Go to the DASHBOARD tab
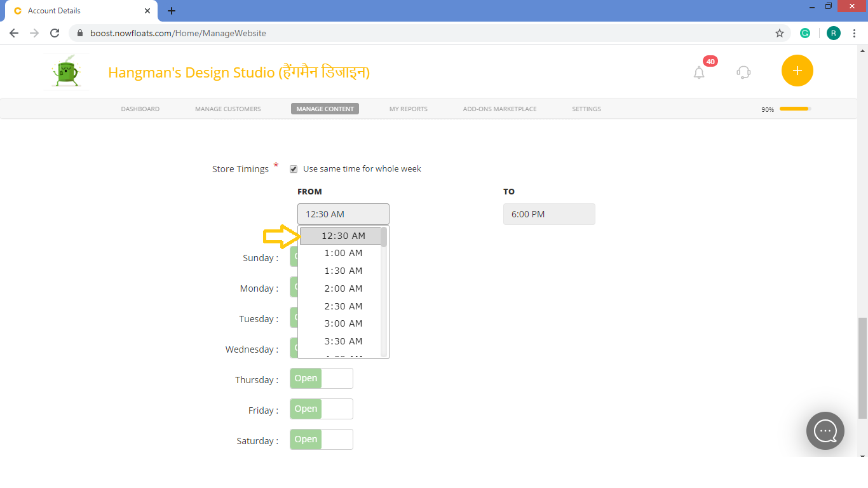 140,109
